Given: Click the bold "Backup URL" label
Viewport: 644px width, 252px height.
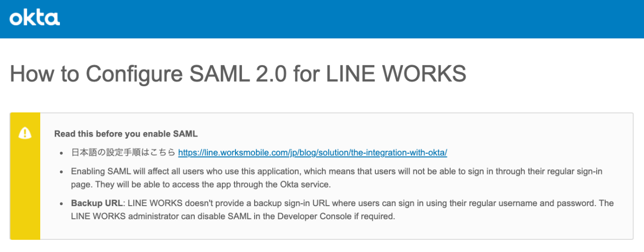Looking at the screenshot, I should coord(97,204).
